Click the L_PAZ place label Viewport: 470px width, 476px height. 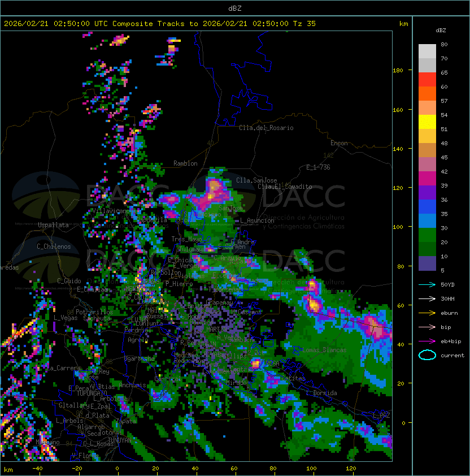click(x=381, y=415)
